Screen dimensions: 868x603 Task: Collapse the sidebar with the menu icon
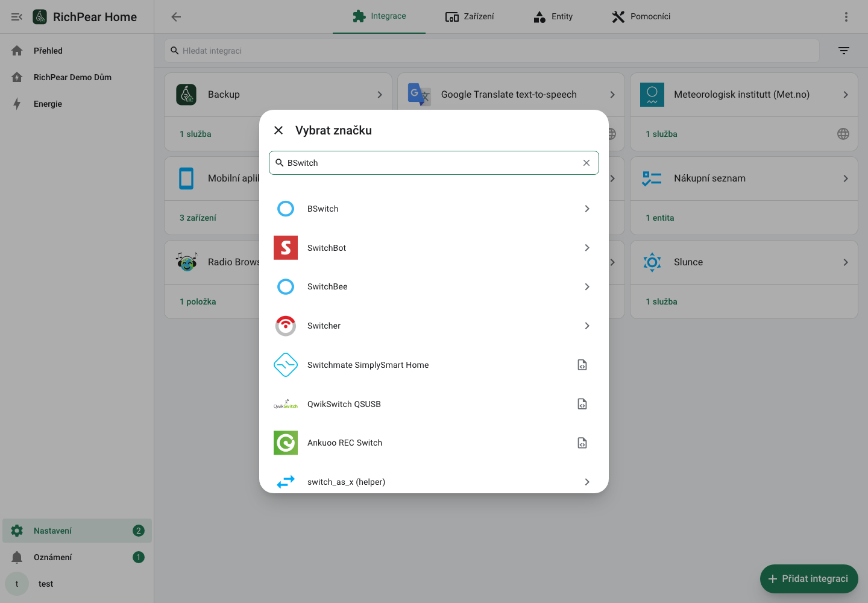coord(17,17)
